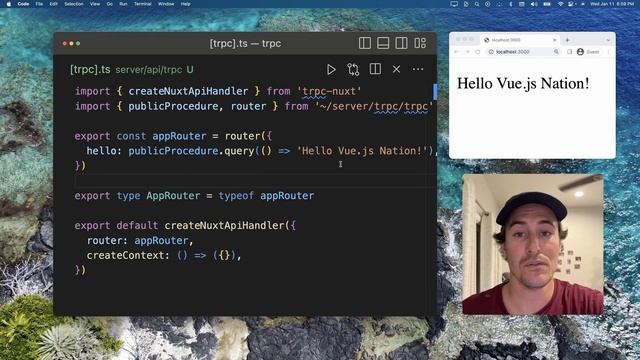640x360 pixels.
Task: Toggle the primary sidebar layout icon in title bar
Action: coord(364,43)
